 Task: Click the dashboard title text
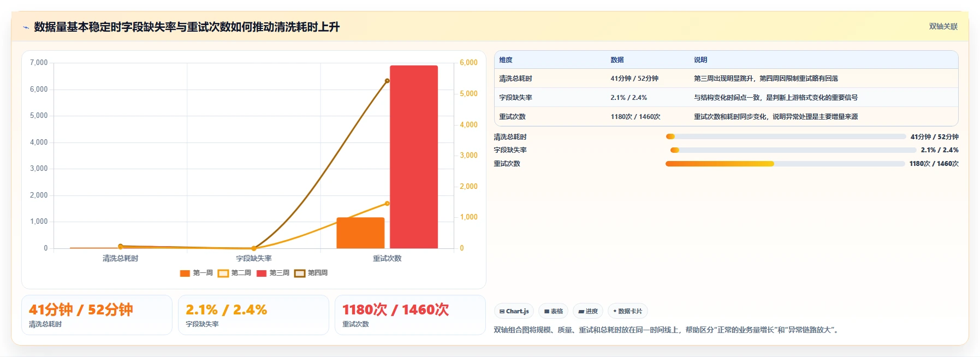187,27
